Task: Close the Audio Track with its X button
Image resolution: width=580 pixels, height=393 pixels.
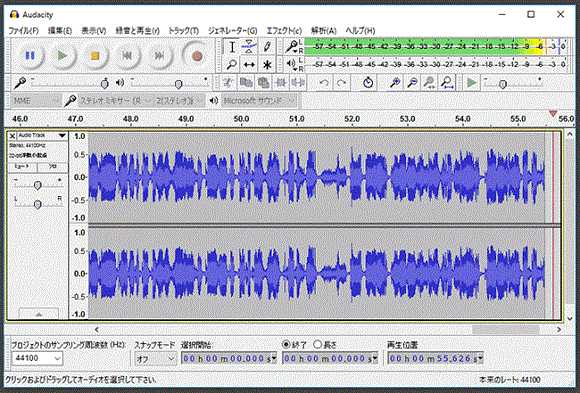Action: (12, 136)
